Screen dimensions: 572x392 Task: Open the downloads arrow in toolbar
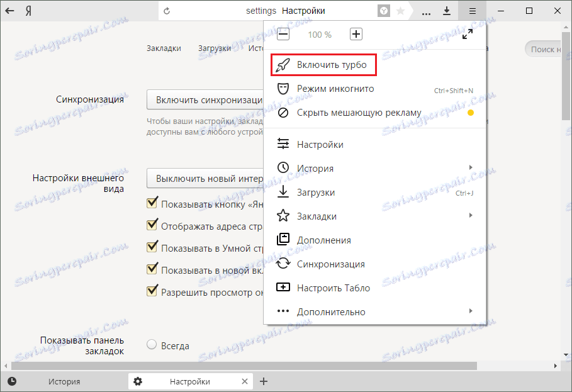coord(447,11)
